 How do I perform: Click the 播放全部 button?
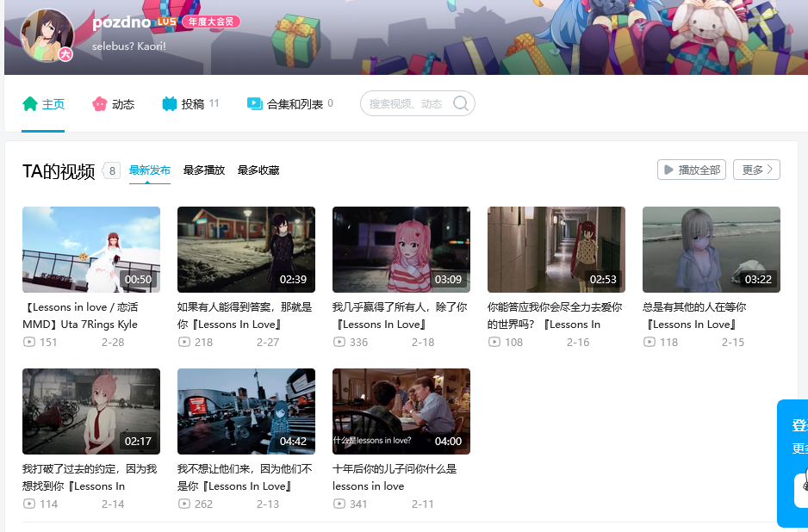[x=692, y=170]
